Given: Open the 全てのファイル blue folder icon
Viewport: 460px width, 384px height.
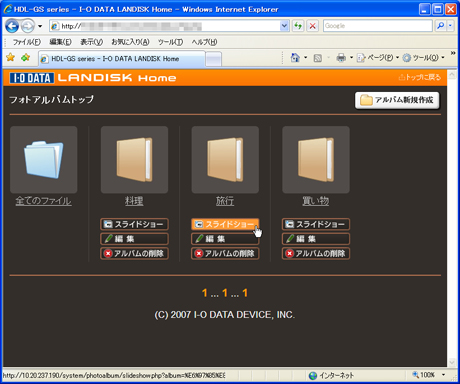Looking at the screenshot, I should pos(44,160).
